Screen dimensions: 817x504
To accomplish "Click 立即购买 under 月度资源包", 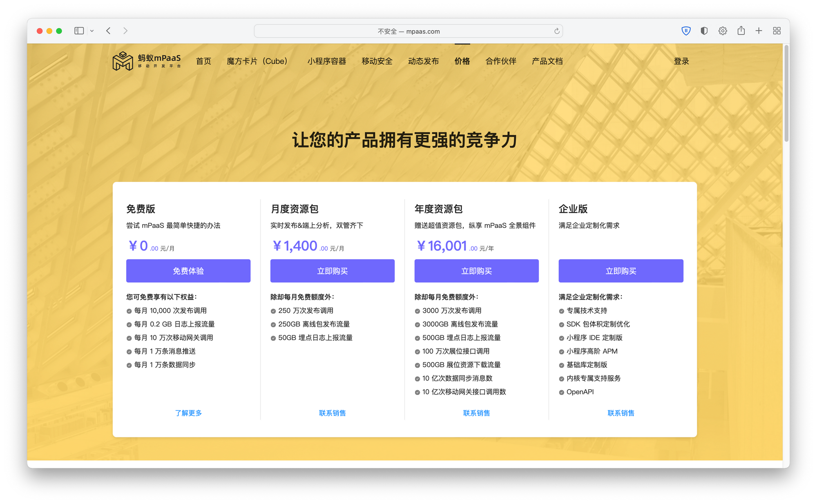I will (333, 271).
